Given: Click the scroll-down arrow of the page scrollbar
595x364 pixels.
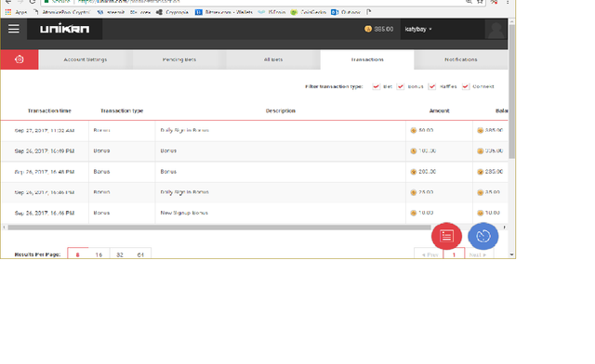Looking at the screenshot, I should point(511,254).
